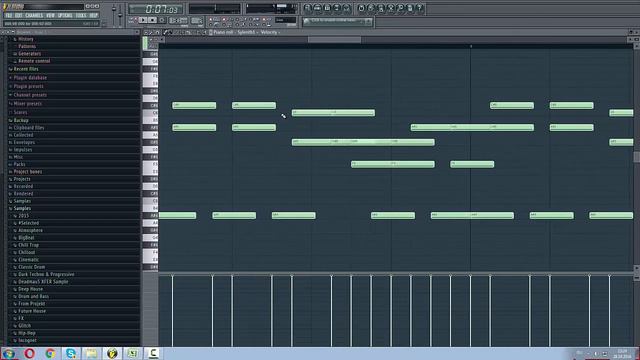Open the FILE menu
The width and height of the screenshot is (640, 360).
9,16
